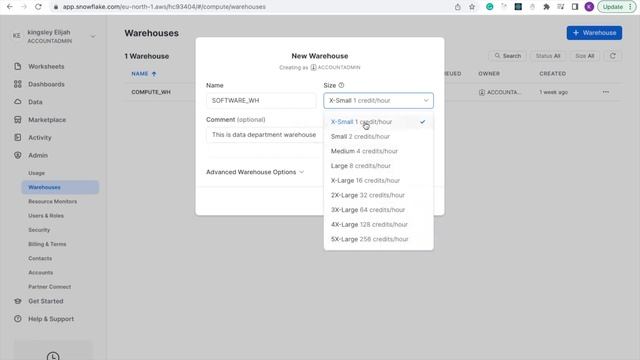This screenshot has height=360, width=640.
Task: Select X-Small 1 credit/hour option
Action: click(378, 122)
